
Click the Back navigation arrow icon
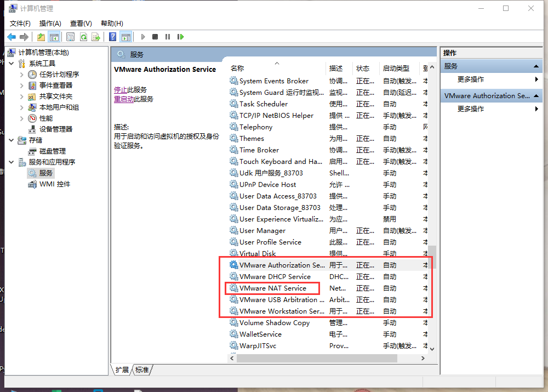[12, 37]
